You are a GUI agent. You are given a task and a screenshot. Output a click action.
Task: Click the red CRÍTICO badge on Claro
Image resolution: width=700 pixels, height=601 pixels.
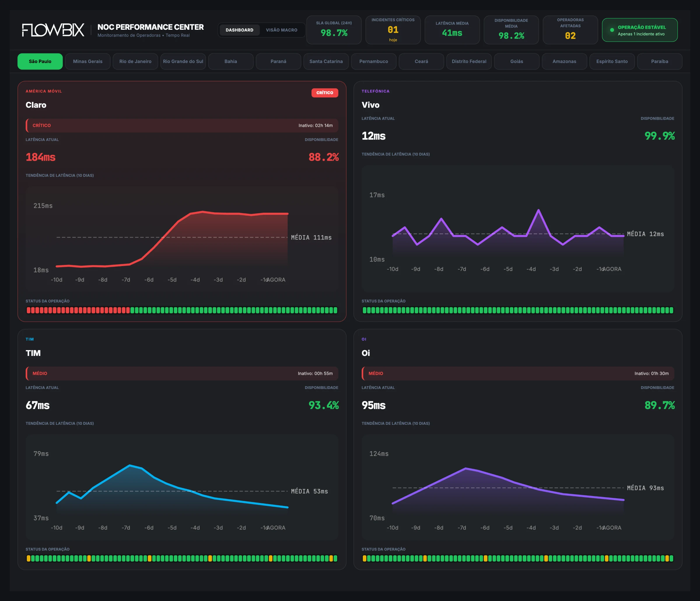pyautogui.click(x=325, y=92)
